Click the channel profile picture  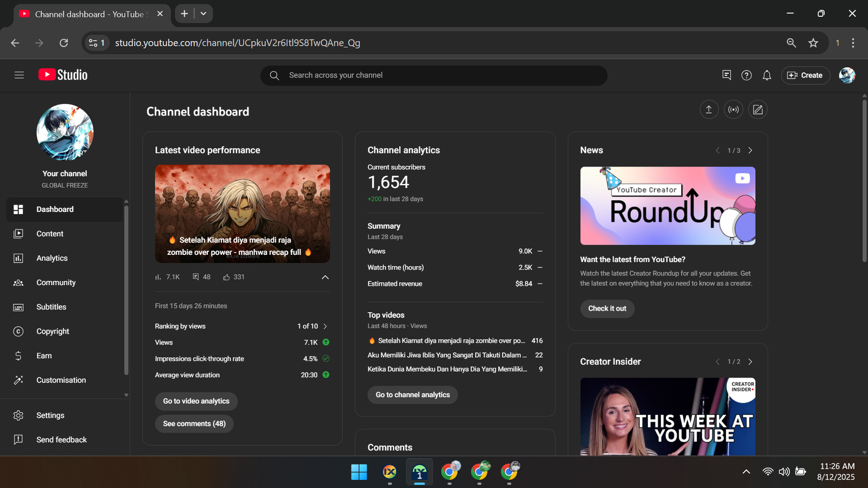point(65,132)
